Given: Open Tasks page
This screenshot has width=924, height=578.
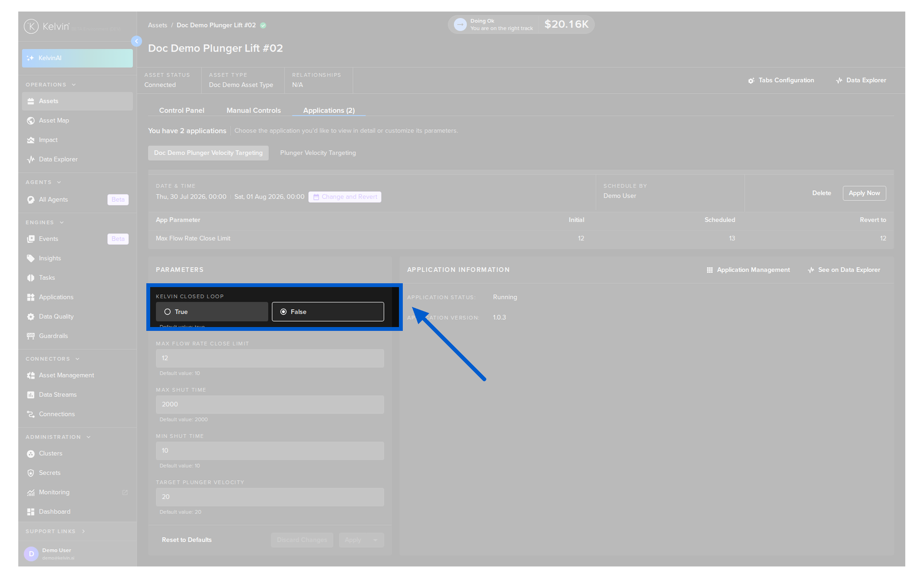Looking at the screenshot, I should 77,278.
